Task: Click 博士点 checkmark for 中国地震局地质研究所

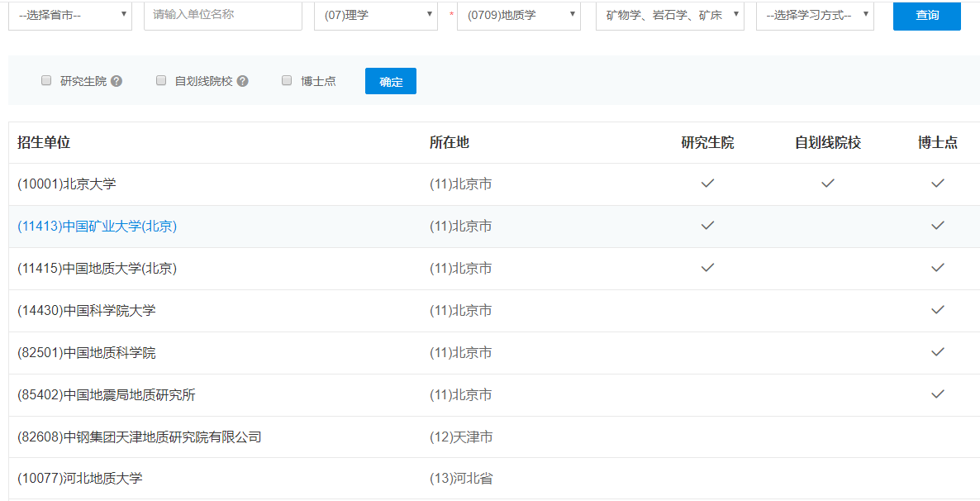Action: pyautogui.click(x=937, y=394)
